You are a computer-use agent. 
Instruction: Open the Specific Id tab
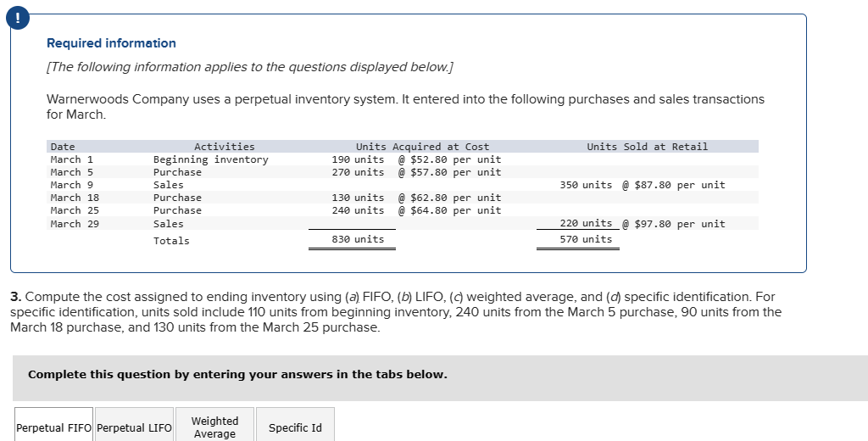click(295, 425)
